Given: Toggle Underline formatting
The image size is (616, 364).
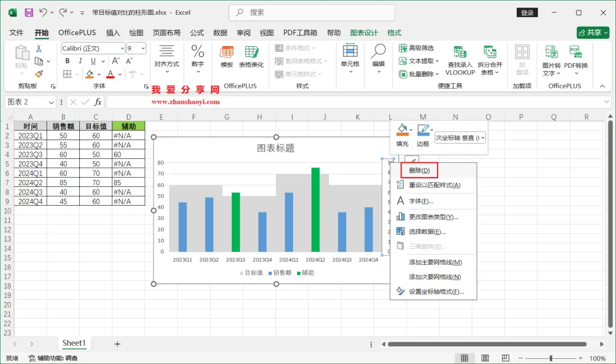Looking at the screenshot, I should [93, 61].
